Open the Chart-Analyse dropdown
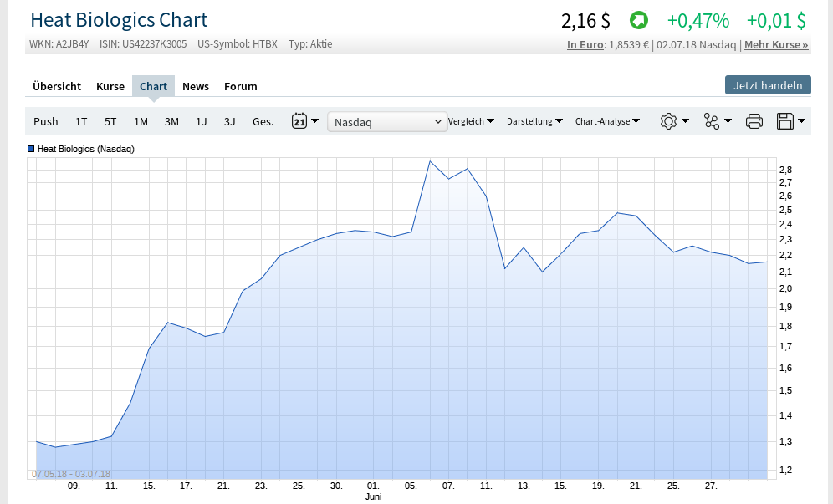The width and height of the screenshot is (833, 504). [x=607, y=121]
